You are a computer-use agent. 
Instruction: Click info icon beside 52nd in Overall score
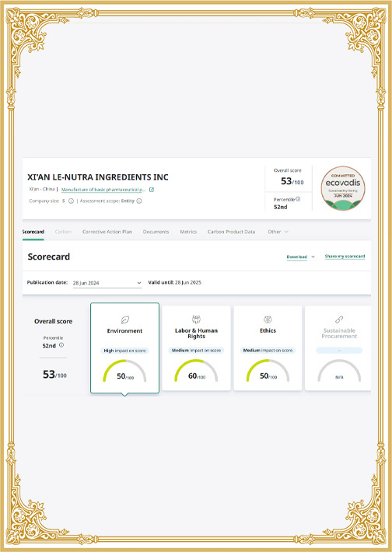pos(61,345)
